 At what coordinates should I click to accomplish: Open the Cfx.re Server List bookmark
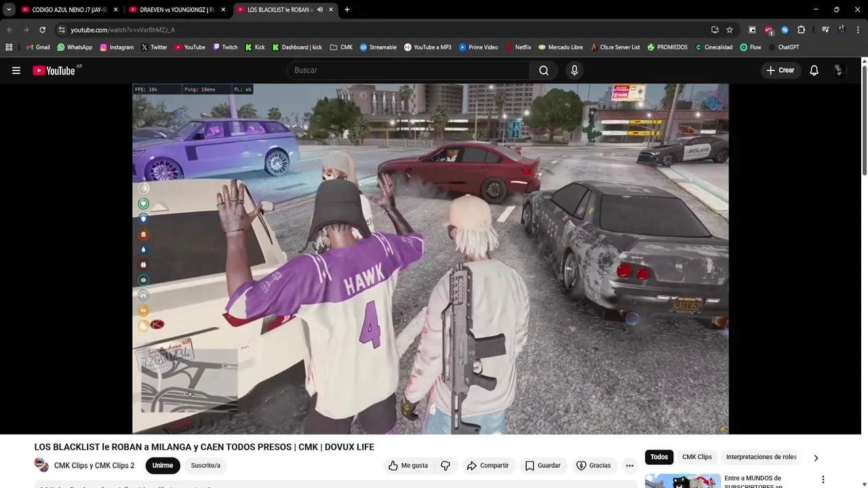click(614, 47)
